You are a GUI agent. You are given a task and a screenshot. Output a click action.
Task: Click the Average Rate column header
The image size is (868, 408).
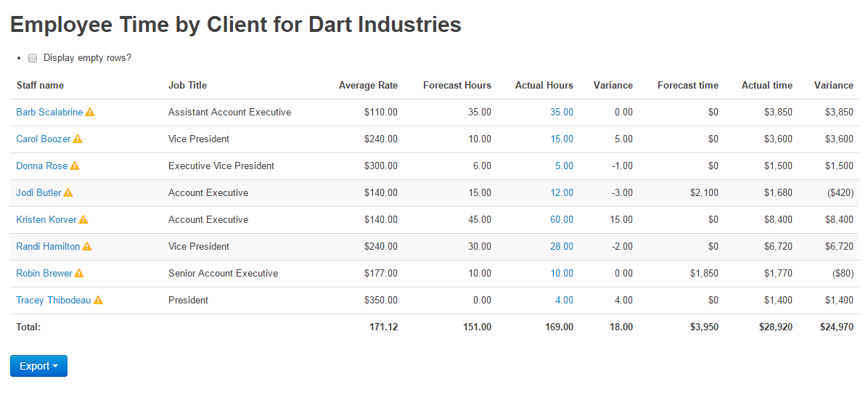(368, 85)
